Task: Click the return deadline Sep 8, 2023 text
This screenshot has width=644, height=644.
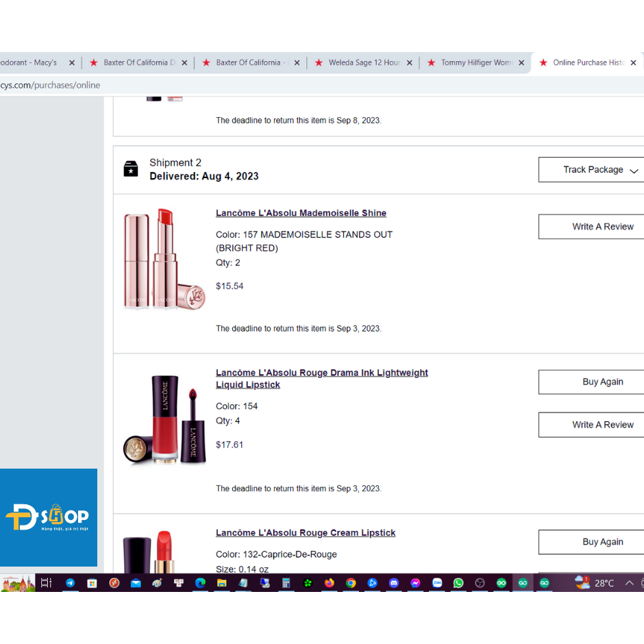Action: coord(299,121)
